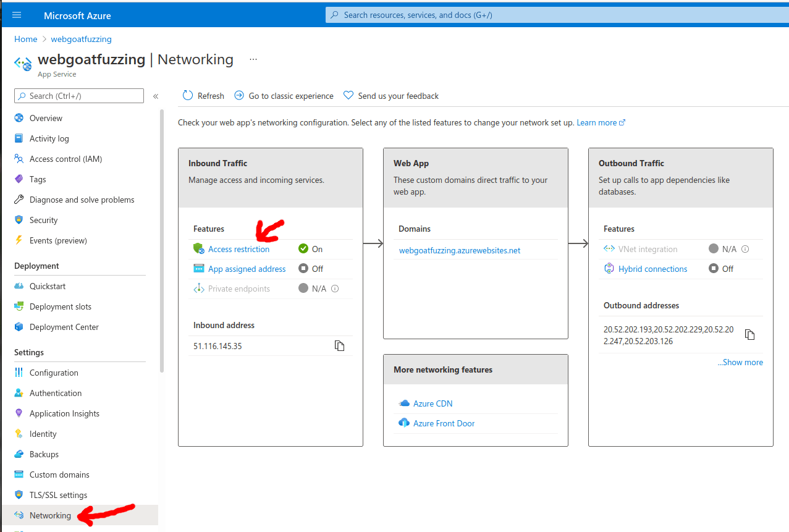Click the feedback heart icon
Viewport: 789px width, 532px height.
pos(348,95)
